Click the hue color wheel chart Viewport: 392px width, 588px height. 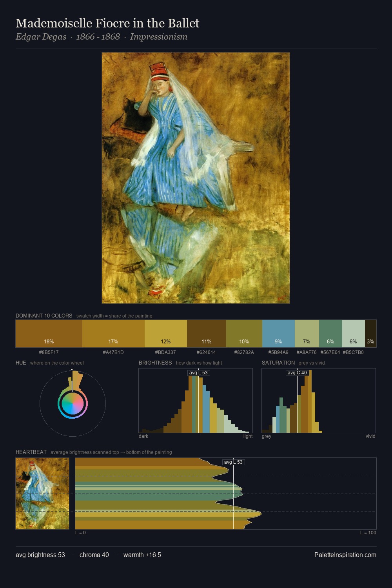pyautogui.click(x=73, y=403)
